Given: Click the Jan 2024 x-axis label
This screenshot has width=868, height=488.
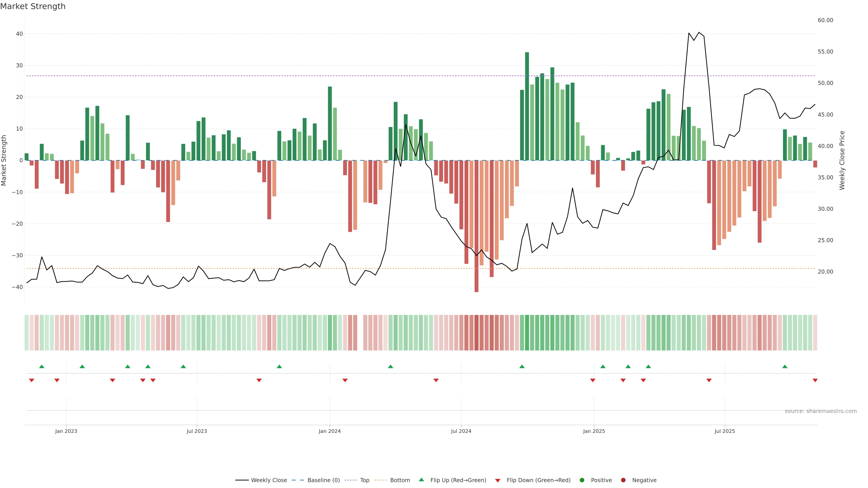Looking at the screenshot, I should point(330,431).
